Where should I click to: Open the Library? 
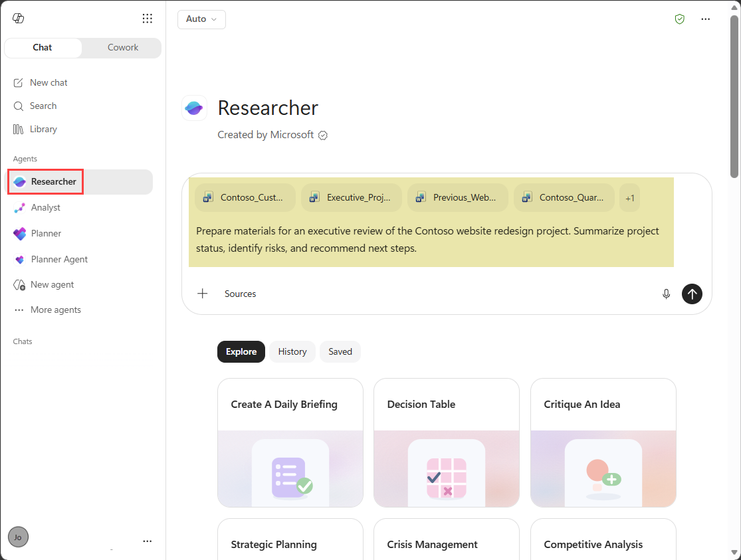click(x=35, y=129)
